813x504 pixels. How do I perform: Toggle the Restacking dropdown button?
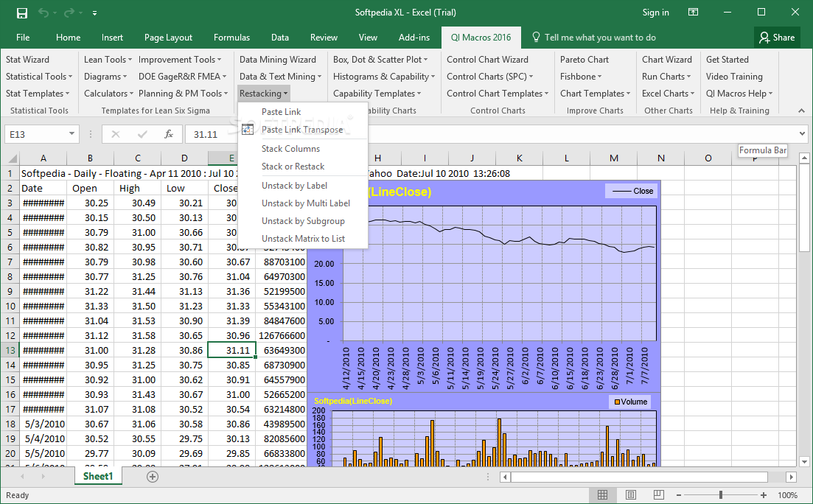click(x=263, y=94)
